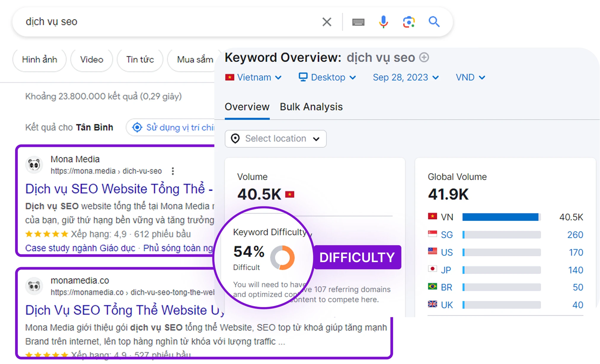Switch to the Overview tab

coord(247,107)
